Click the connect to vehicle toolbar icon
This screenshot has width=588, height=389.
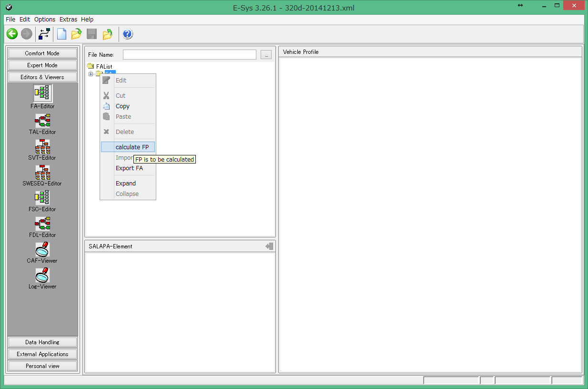(x=44, y=34)
